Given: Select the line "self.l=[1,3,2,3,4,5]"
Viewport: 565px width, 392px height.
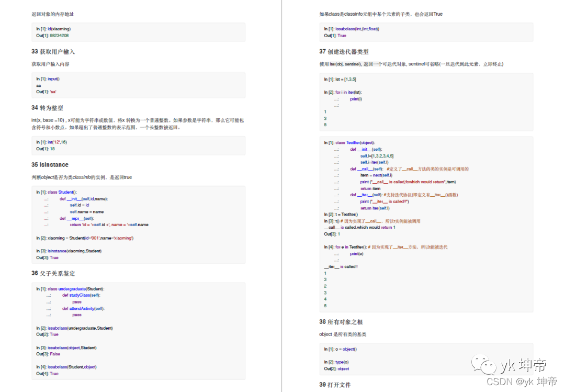Looking at the screenshot, I should (x=377, y=156).
